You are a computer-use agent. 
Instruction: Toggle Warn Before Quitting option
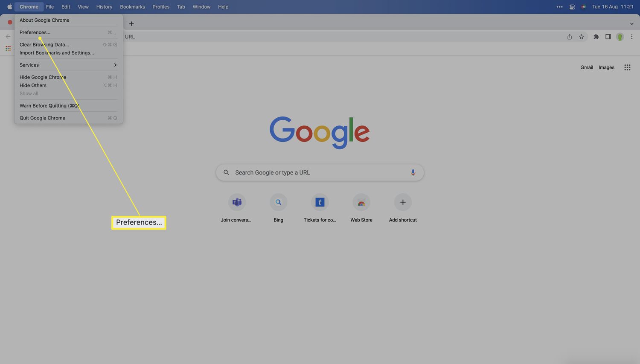coord(49,105)
